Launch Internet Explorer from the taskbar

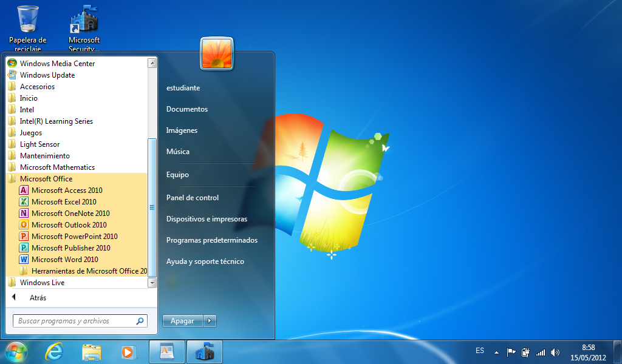coord(54,351)
